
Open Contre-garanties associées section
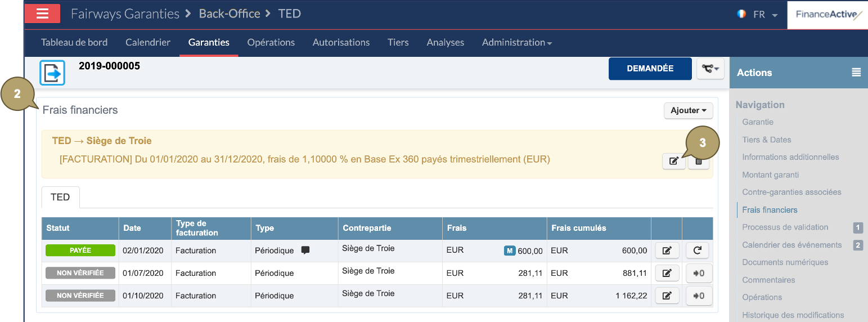(791, 192)
